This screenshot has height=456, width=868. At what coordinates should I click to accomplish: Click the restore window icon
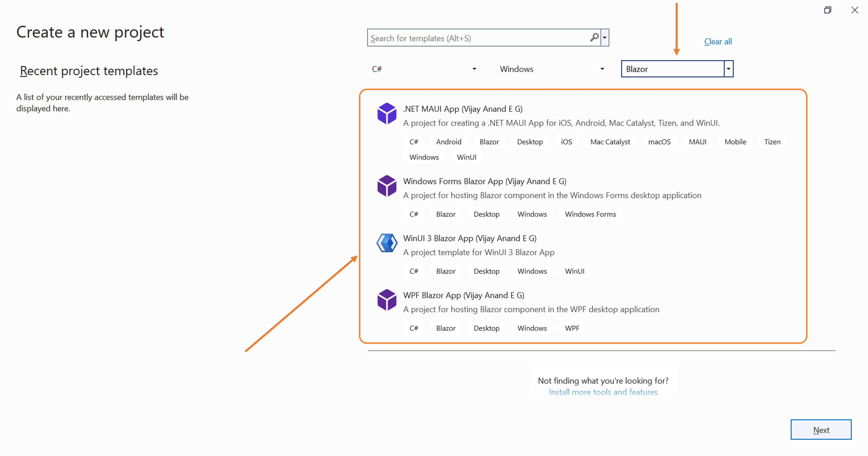828,10
